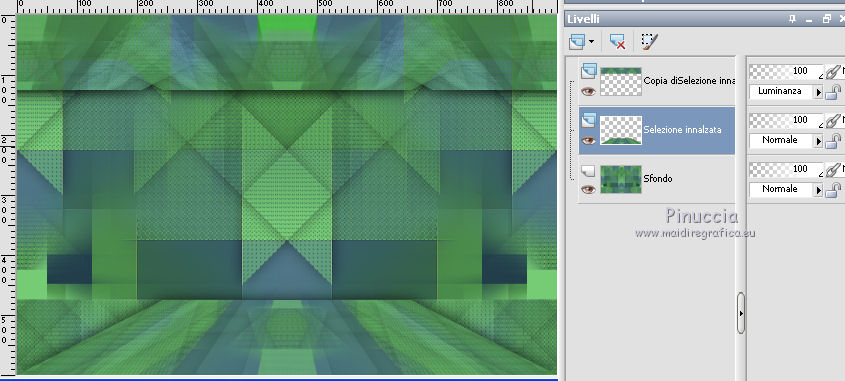This screenshot has height=381, width=845.
Task: Click link chain icon on Sfondo row
Action: tap(833, 170)
